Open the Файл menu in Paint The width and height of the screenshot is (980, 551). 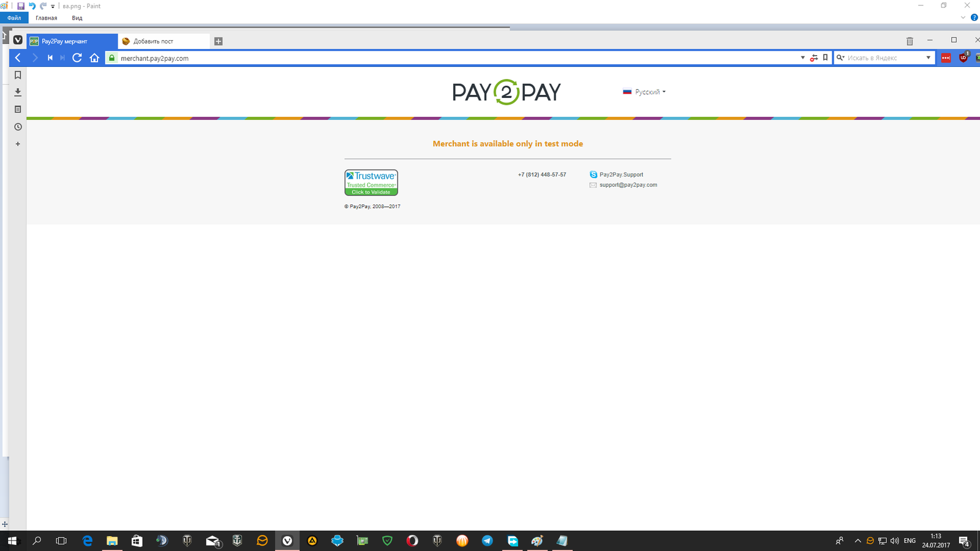coord(14,18)
